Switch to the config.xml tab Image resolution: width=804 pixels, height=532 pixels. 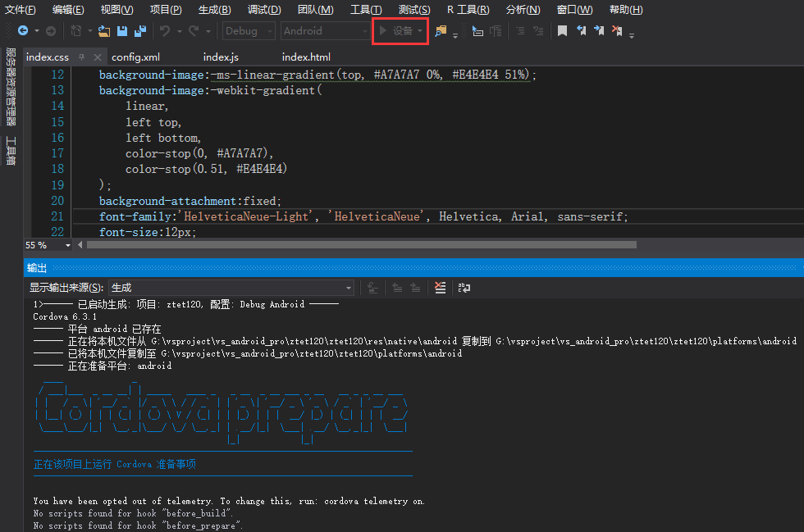coord(135,57)
